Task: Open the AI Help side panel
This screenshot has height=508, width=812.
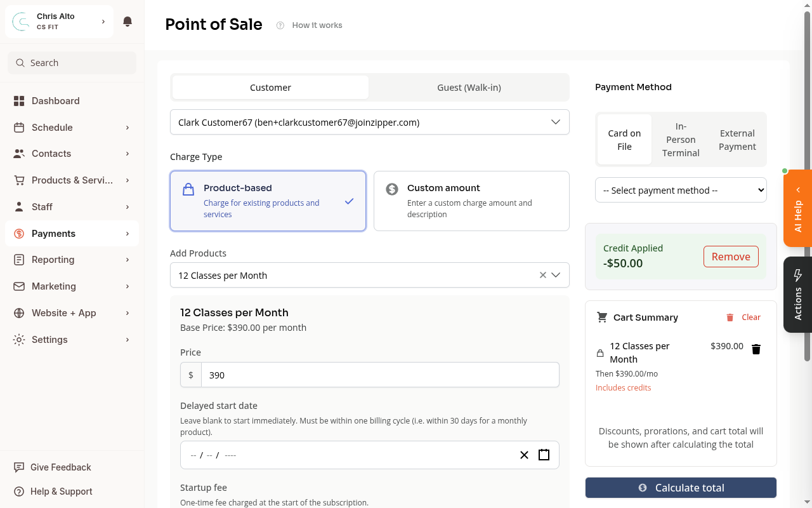Action: tap(797, 208)
